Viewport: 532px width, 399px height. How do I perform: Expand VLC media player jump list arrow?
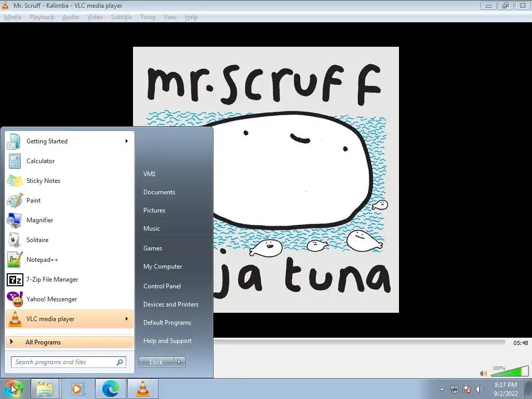127,319
